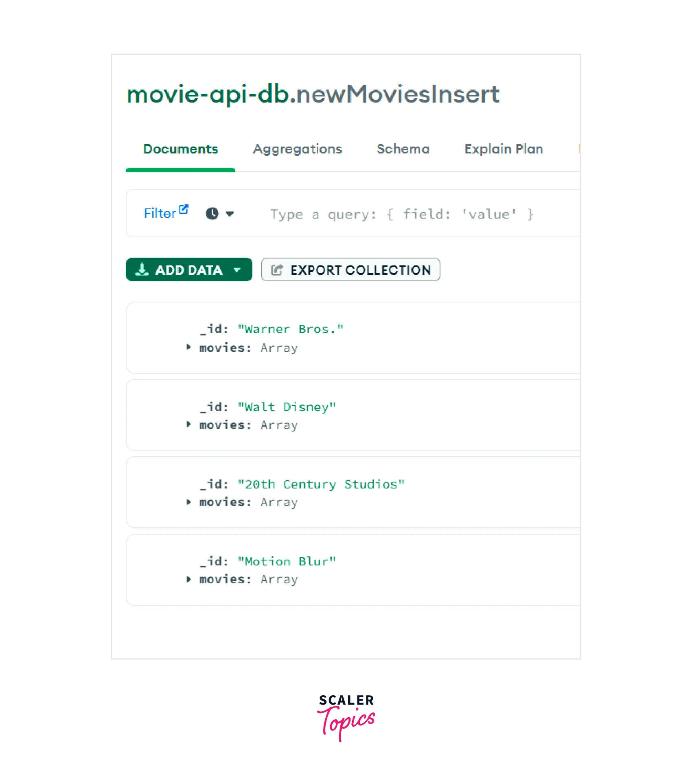
Task: Switch to the Aggregations tab
Action: click(297, 149)
